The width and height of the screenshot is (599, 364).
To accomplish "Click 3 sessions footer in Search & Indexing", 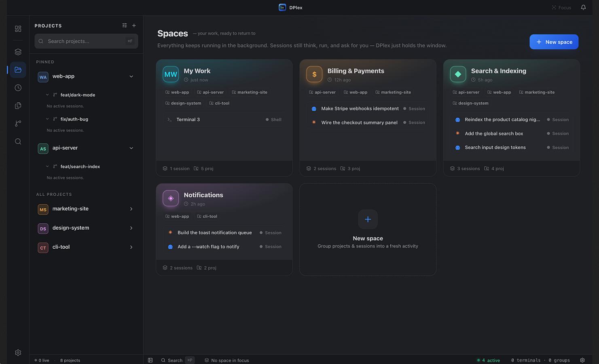I will pyautogui.click(x=465, y=169).
